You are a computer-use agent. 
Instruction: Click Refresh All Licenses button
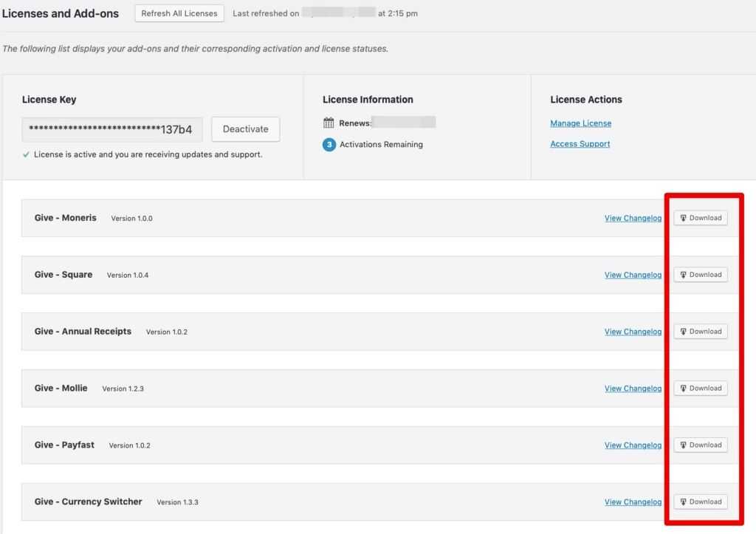pyautogui.click(x=179, y=13)
